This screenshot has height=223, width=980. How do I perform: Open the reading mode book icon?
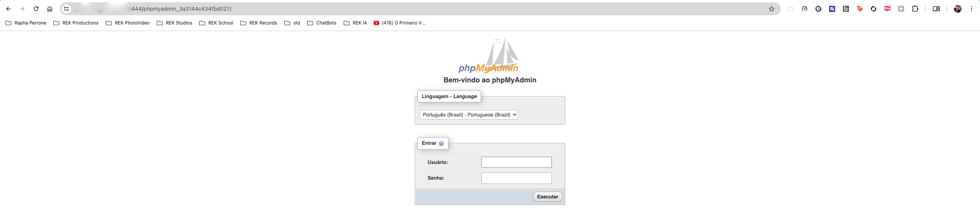[936, 9]
